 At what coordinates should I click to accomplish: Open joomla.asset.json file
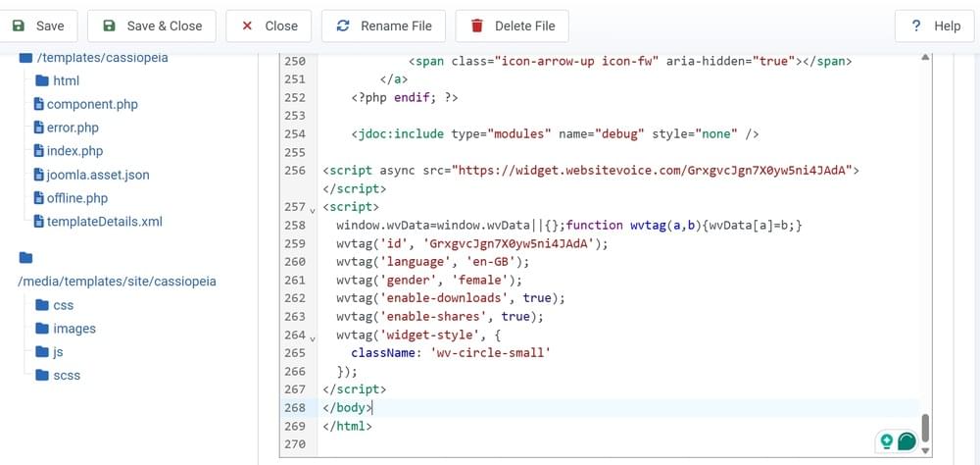(x=98, y=176)
